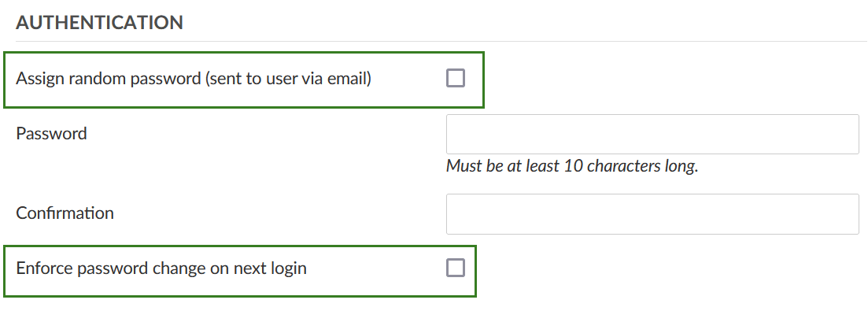
Task: Click the Assign random password label text
Action: [193, 78]
